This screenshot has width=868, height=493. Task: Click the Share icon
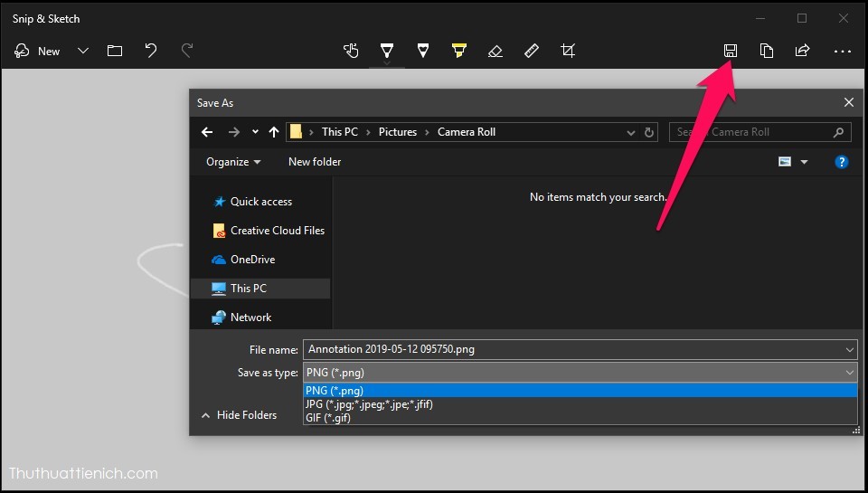pos(802,51)
